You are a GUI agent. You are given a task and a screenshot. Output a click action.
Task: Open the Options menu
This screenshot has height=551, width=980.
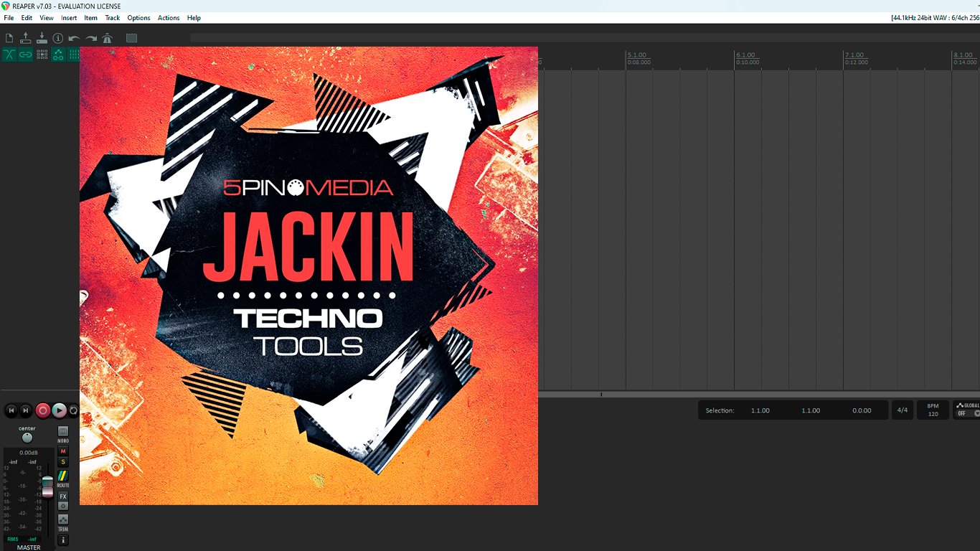(x=139, y=18)
